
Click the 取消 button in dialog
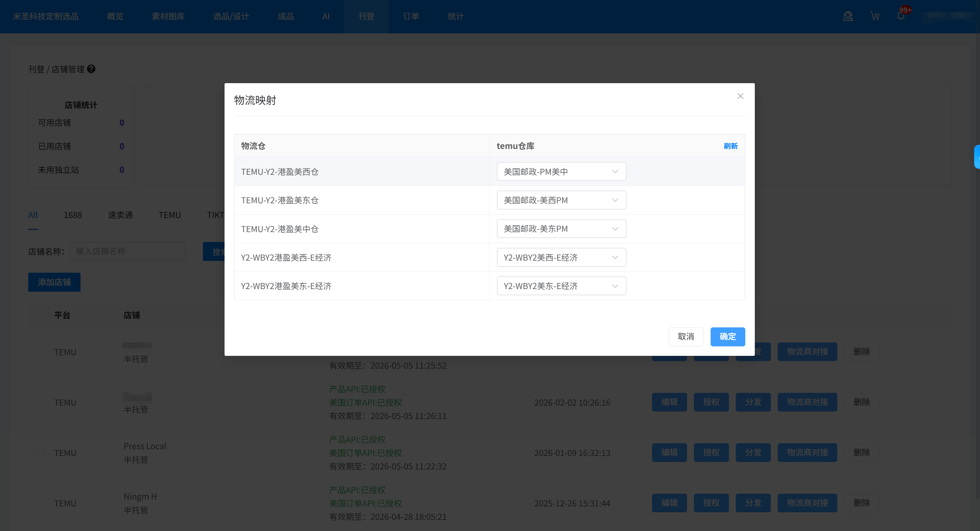coord(685,337)
